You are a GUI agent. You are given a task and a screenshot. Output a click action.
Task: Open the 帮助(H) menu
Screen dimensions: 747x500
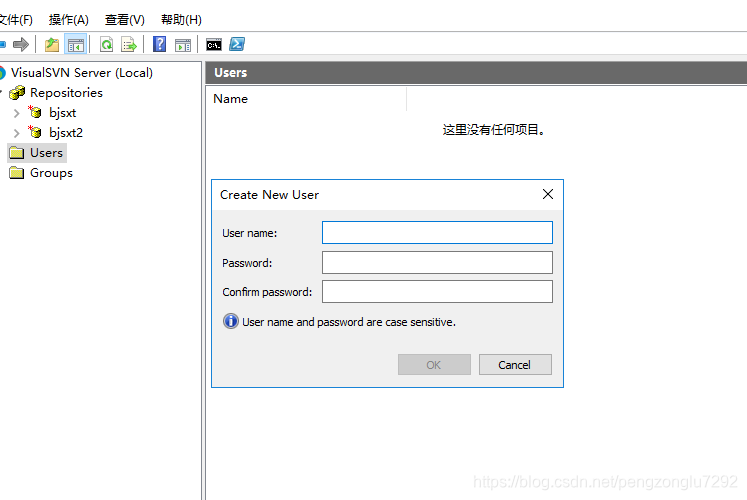181,20
